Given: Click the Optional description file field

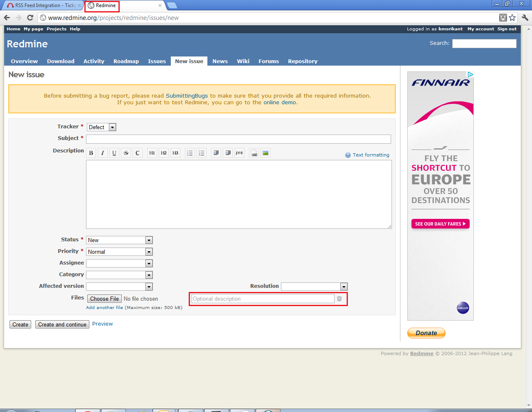Looking at the screenshot, I should [x=263, y=299].
